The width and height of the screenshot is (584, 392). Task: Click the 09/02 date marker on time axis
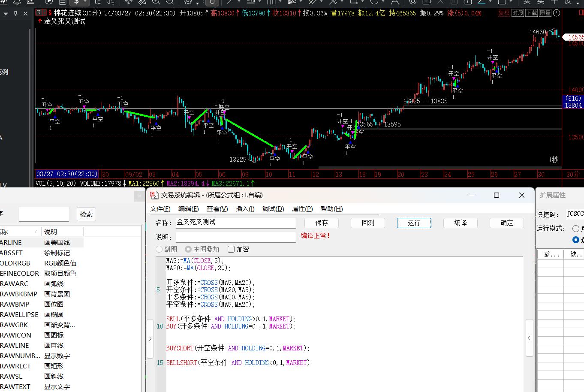134,174
